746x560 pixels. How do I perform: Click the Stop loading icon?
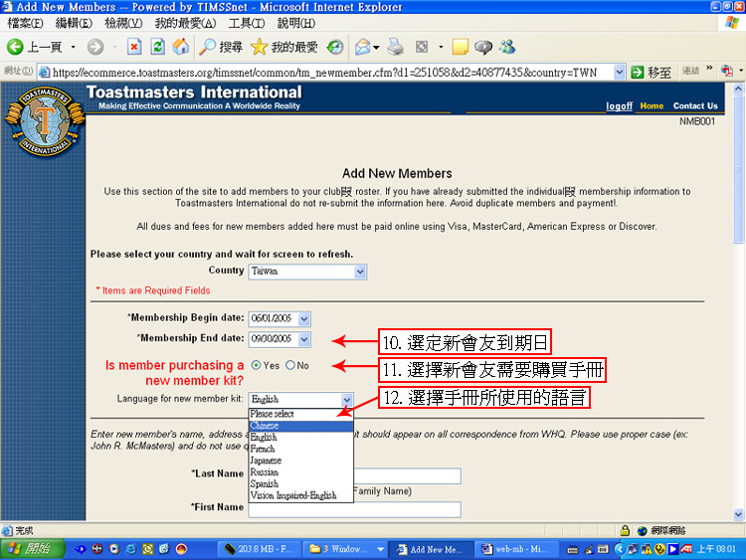(133, 47)
